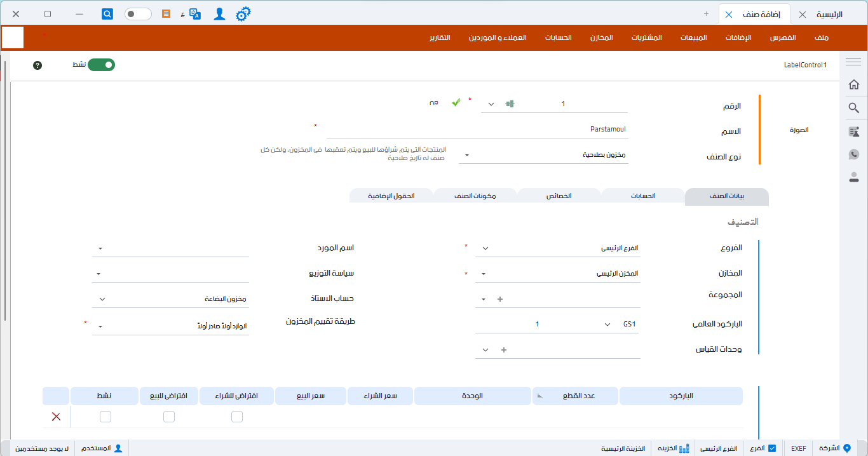Disable the نشط toggle switch

pyautogui.click(x=100, y=64)
